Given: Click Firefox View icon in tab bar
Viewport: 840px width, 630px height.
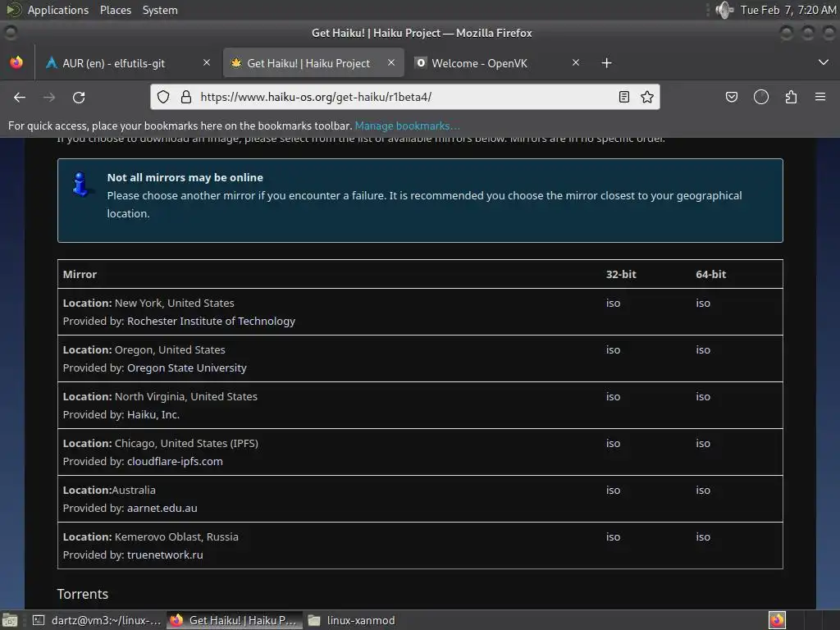Looking at the screenshot, I should [16, 62].
